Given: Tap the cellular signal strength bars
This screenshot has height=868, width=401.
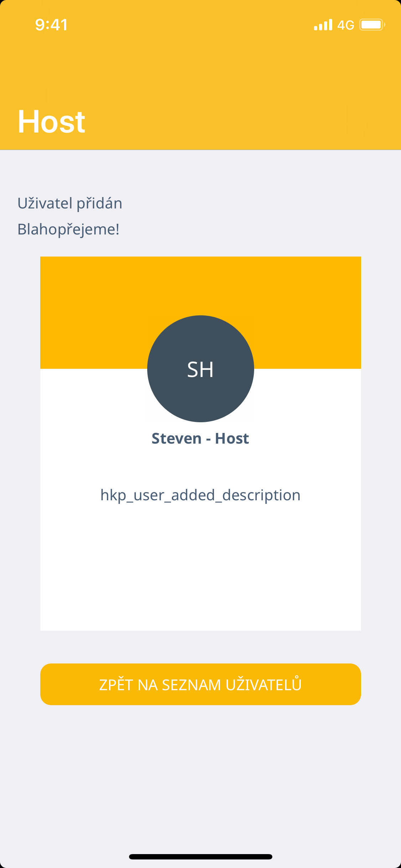Looking at the screenshot, I should click(x=323, y=25).
